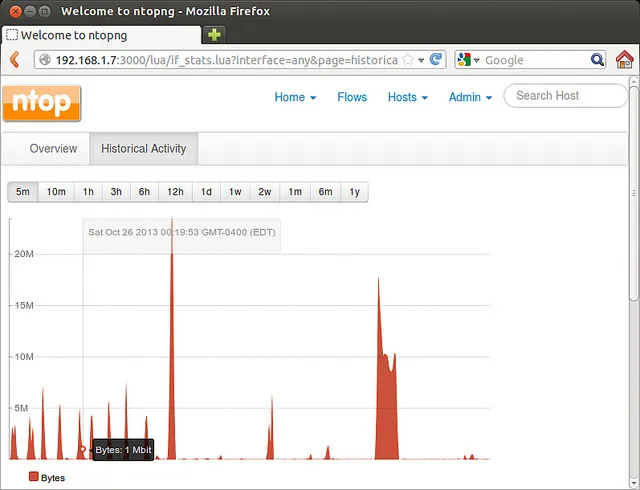Image resolution: width=640 pixels, height=490 pixels.
Task: Click the Google search engine icon
Action: tap(464, 60)
